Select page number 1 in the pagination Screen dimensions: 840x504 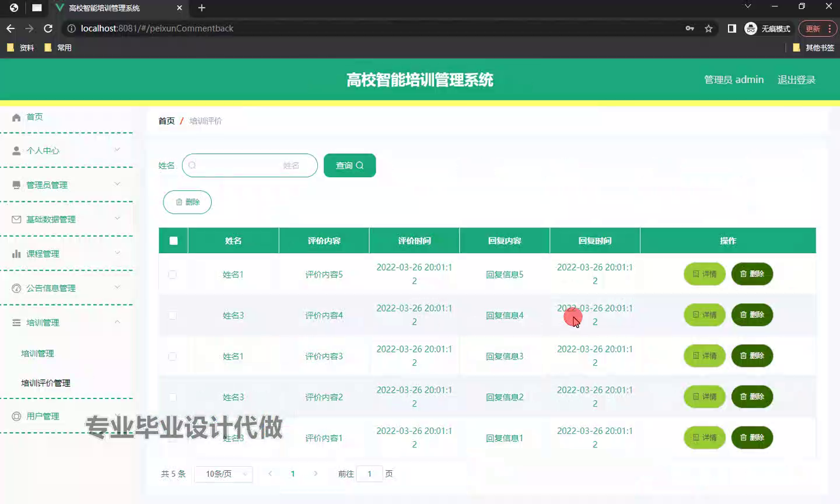[293, 474]
